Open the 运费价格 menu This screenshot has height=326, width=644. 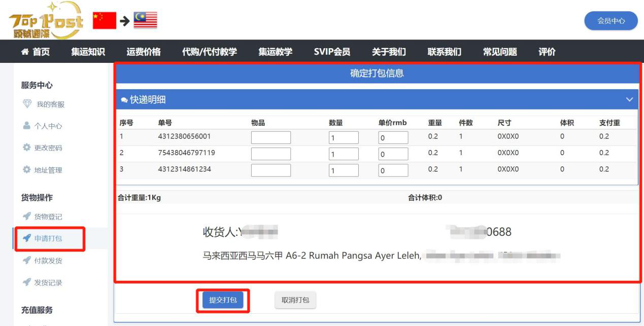[143, 52]
